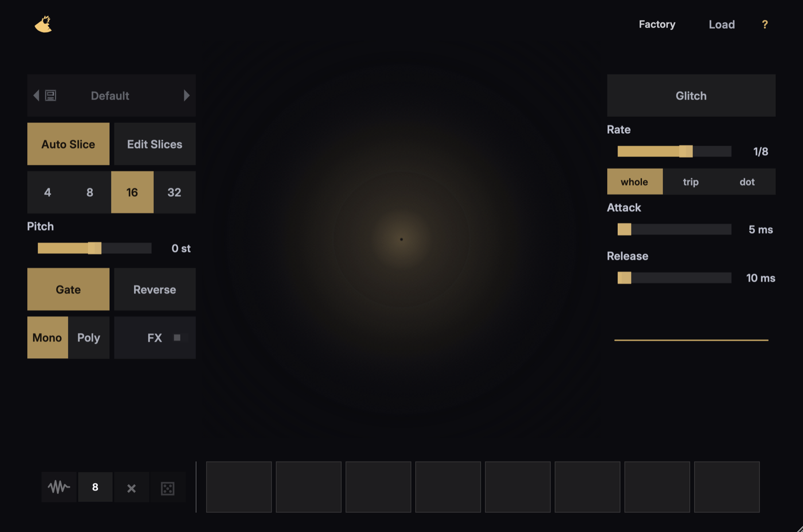This screenshot has width=803, height=532.
Task: Open the FX panel button
Action: [155, 337]
